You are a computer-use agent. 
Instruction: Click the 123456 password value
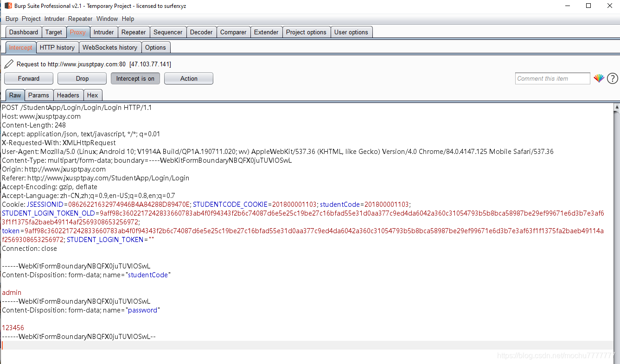(x=13, y=328)
